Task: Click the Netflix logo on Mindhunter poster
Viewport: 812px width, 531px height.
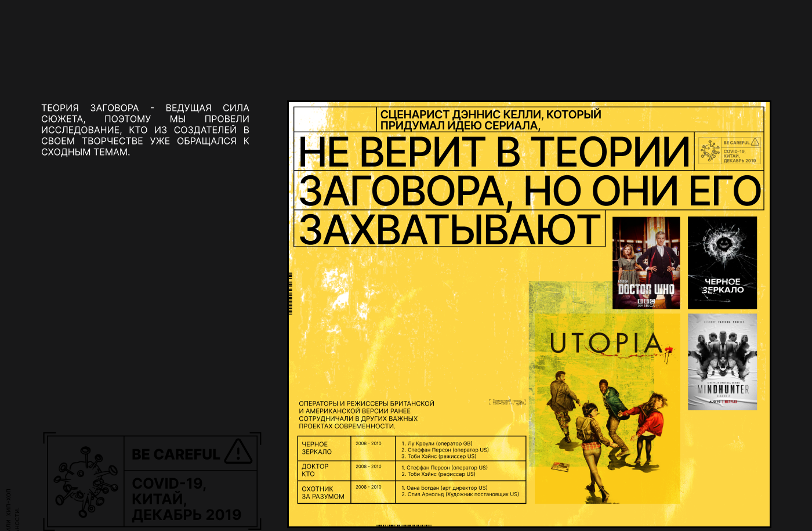Action: click(730, 401)
